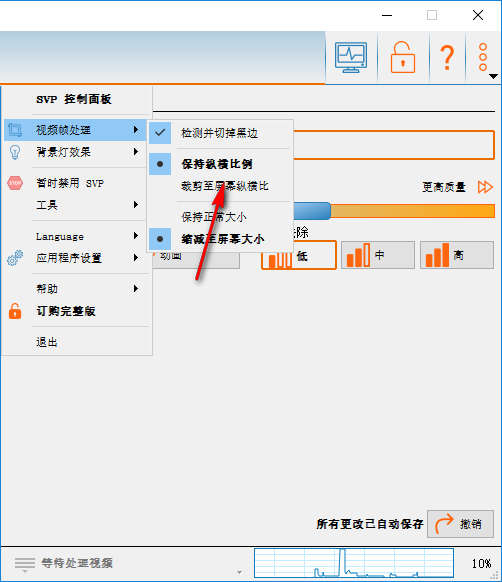Click the light bulb icon beside 背景灯效果
The width and height of the screenshot is (502, 582).
(x=15, y=152)
